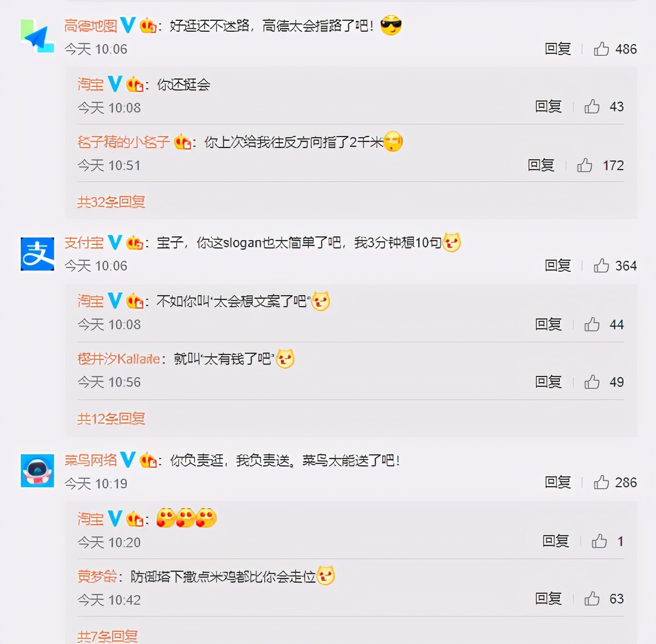This screenshot has height=644, width=656.
Task: Like the 菜鸟网络 comment with 286 likes
Action: 601,482
